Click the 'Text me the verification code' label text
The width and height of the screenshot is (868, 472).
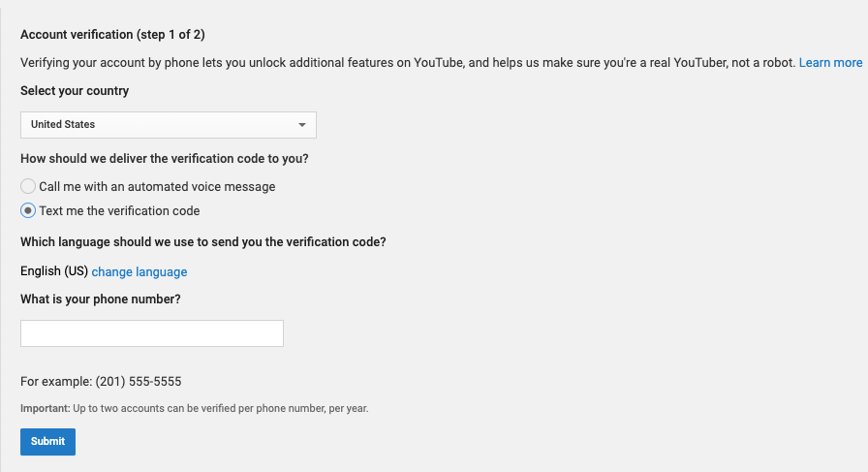point(119,211)
